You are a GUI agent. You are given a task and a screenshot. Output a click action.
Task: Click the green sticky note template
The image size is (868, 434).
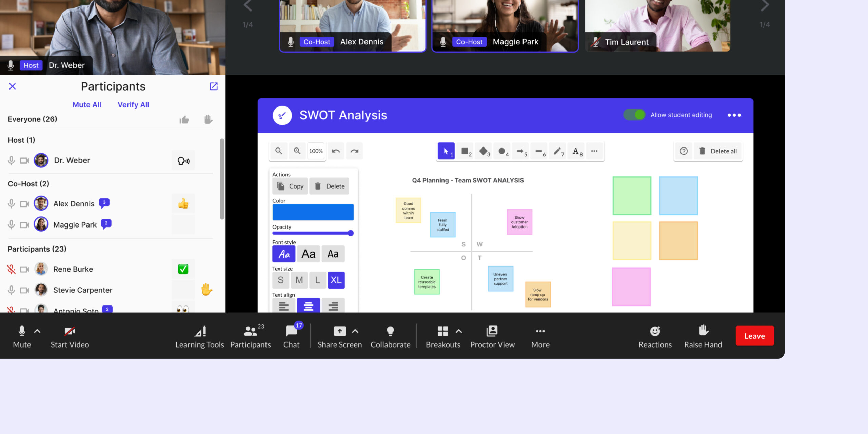click(x=632, y=196)
